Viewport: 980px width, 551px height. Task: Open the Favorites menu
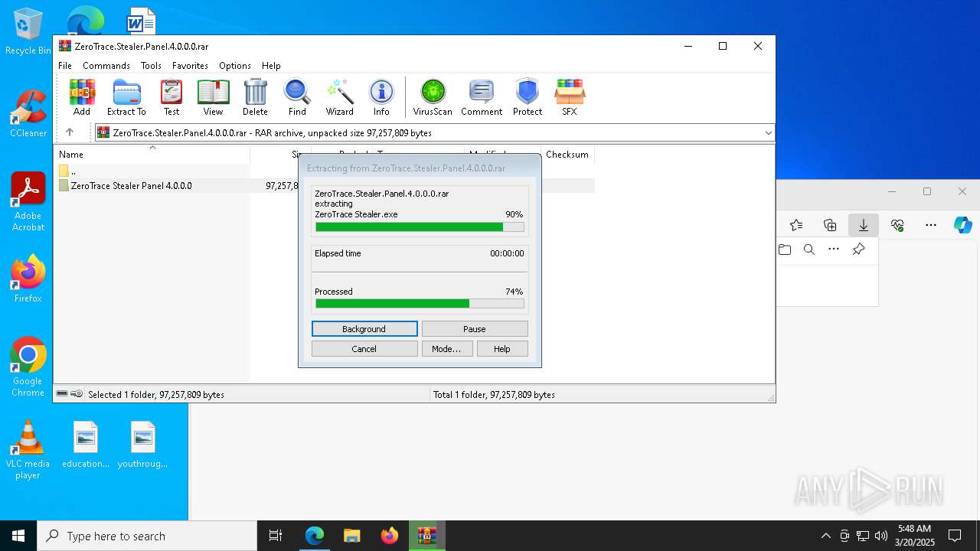point(190,66)
